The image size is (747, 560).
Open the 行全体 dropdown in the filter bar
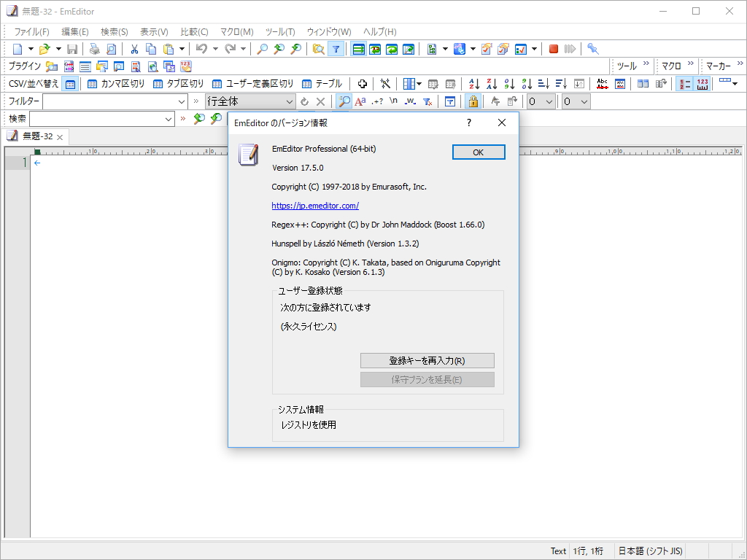(x=290, y=101)
